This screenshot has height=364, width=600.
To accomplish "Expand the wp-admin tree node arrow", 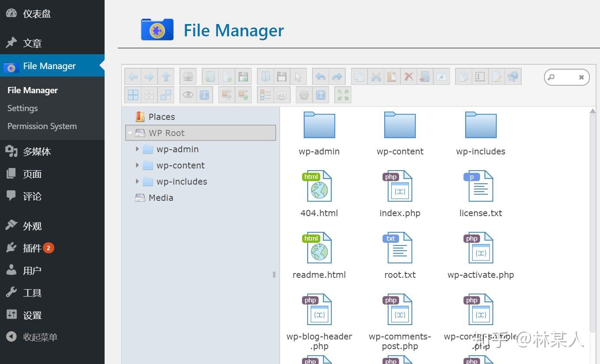I will [137, 149].
